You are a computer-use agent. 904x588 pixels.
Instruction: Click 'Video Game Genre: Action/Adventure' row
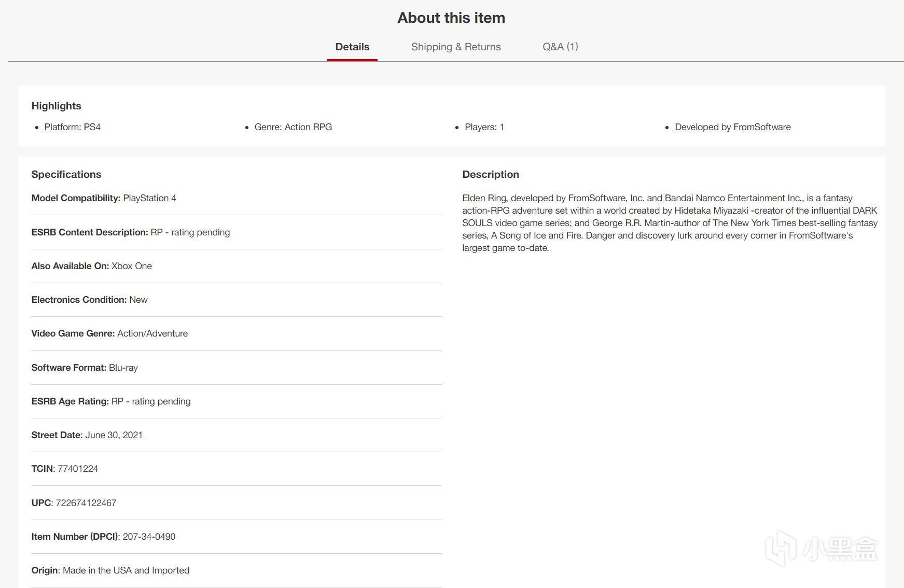coord(236,333)
